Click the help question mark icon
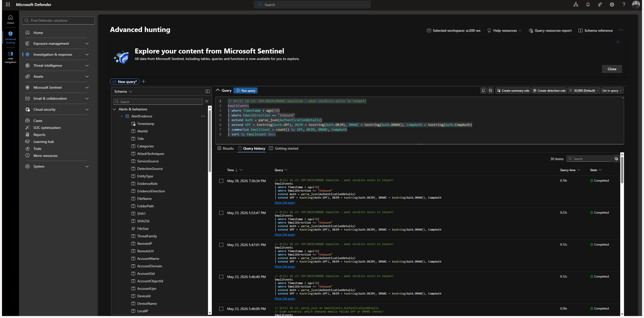644x318 pixels. [x=624, y=4]
